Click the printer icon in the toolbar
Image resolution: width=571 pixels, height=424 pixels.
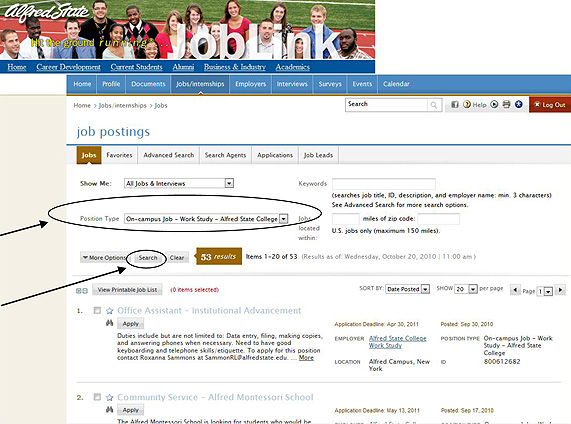(x=507, y=105)
